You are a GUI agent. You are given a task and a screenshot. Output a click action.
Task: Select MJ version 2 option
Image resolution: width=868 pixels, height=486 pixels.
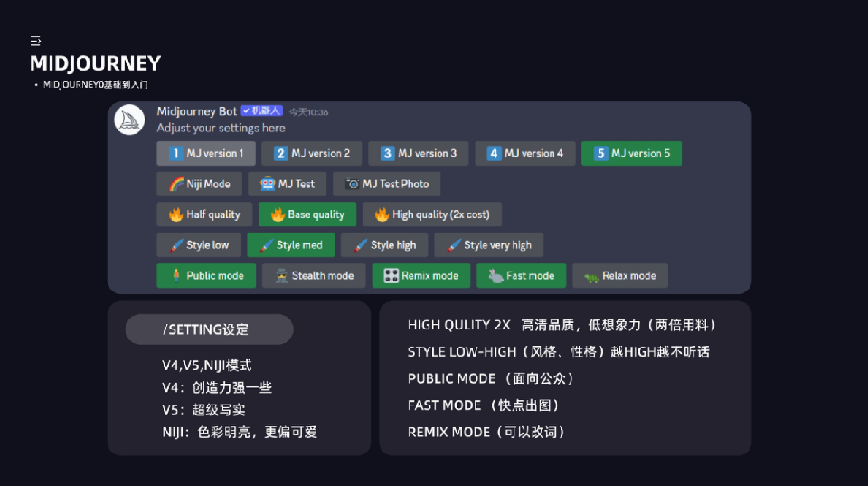312,154
